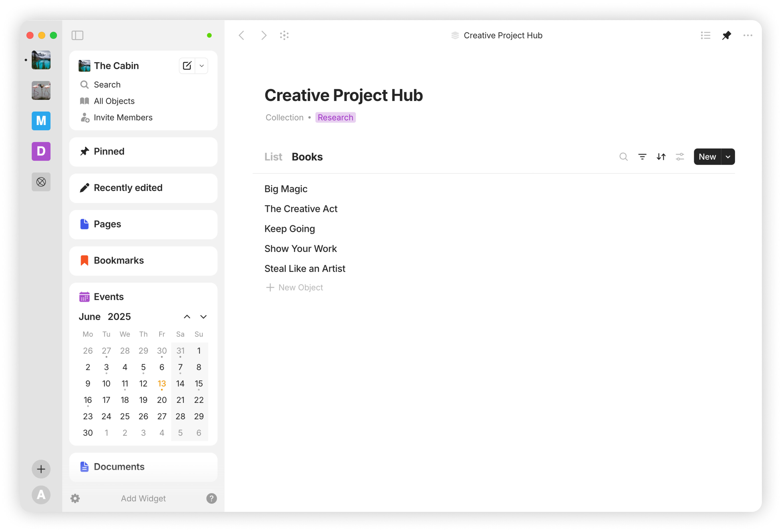This screenshot has width=782, height=532.
Task: Switch to the List view tab
Action: point(273,157)
